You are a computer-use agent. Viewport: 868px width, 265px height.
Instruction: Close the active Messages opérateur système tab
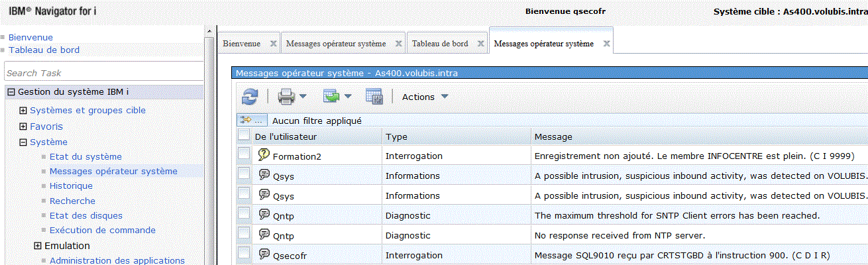pos(606,44)
